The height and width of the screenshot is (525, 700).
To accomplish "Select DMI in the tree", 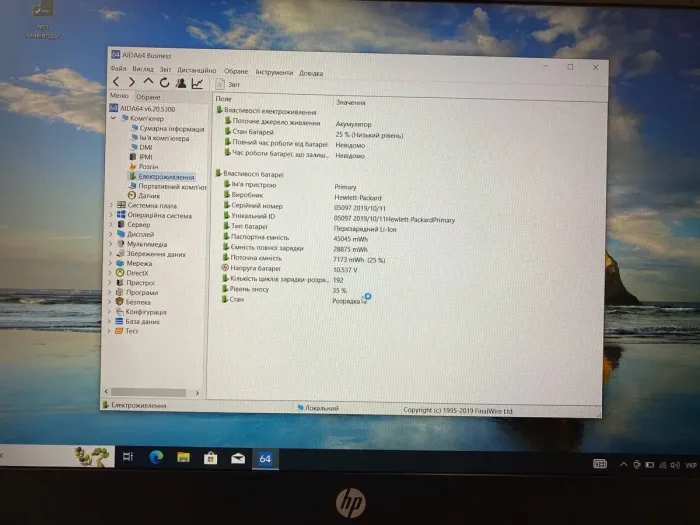I will click(x=141, y=147).
